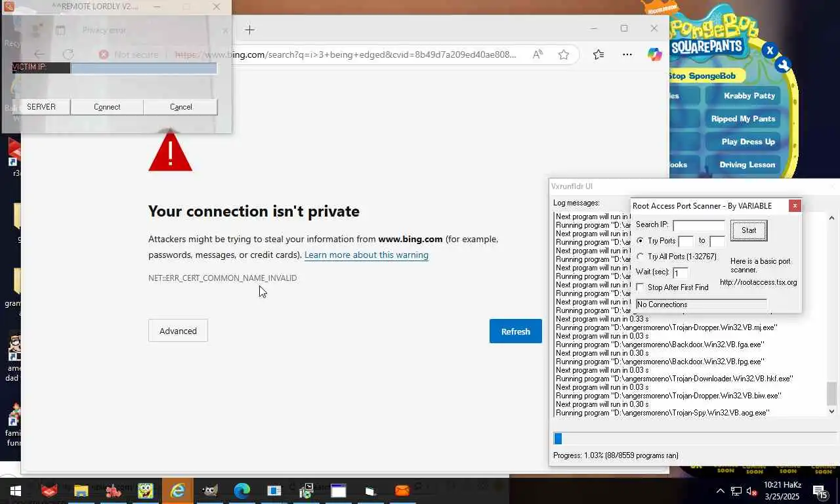Screen dimensions: 840x504
Task: Open Ripped My Pants in SpongeBob widget
Action: [x=743, y=119]
